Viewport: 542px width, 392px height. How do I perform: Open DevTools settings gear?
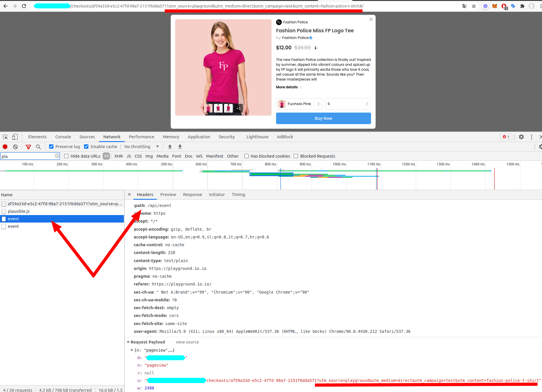coord(521,137)
